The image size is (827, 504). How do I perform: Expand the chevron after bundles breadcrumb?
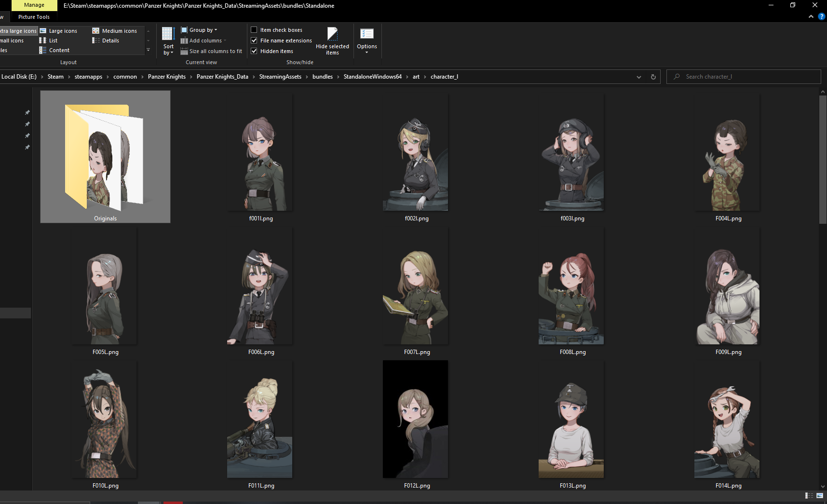pos(338,77)
